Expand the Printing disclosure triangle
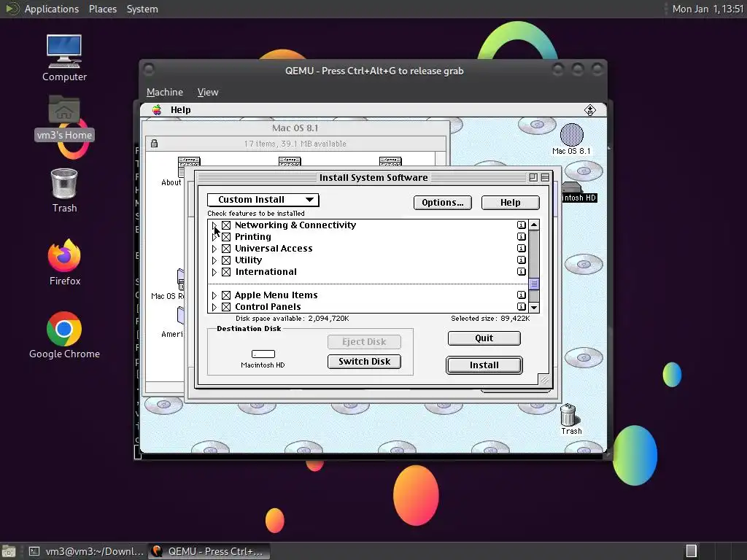The image size is (747, 560). click(x=214, y=237)
